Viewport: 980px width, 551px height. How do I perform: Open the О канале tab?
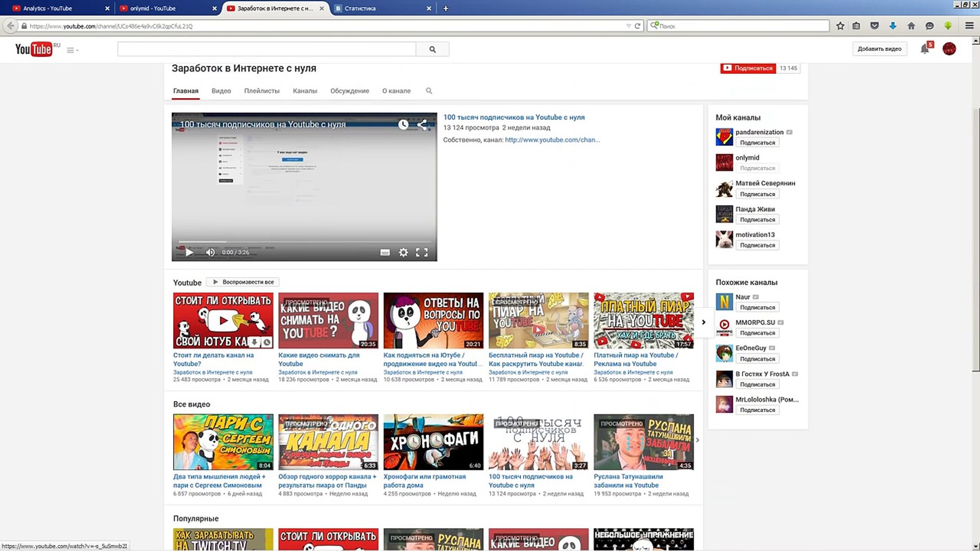pyautogui.click(x=396, y=91)
